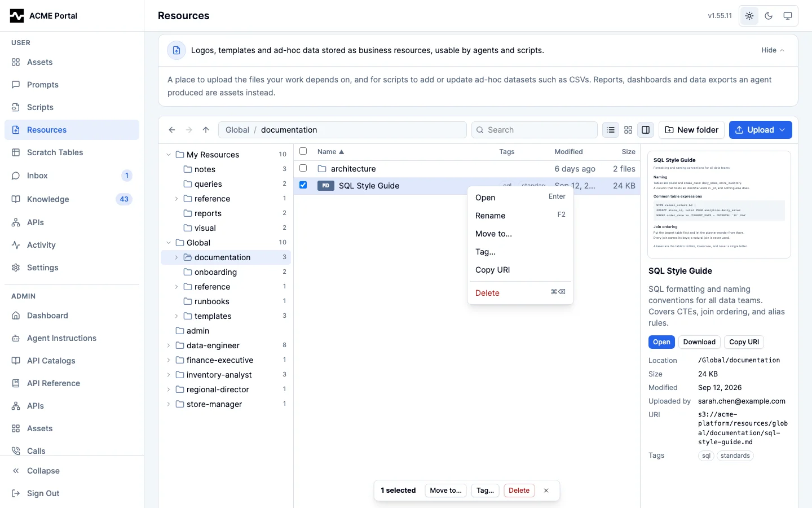Check the architecture folder checkbox
The width and height of the screenshot is (812, 508).
(303, 168)
